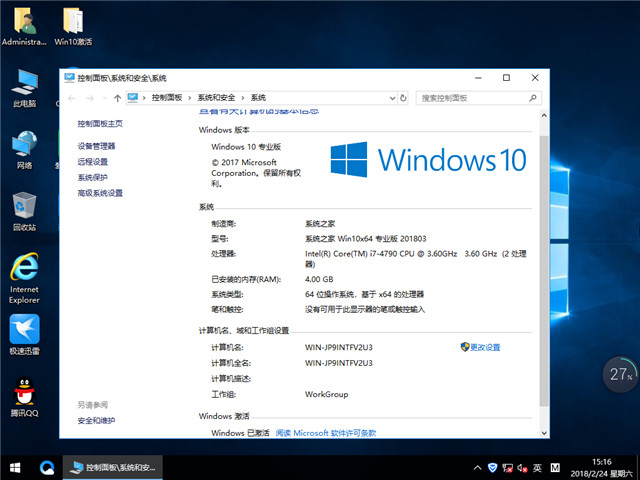
Task: Click the M input method tray icon
Action: coord(555,468)
